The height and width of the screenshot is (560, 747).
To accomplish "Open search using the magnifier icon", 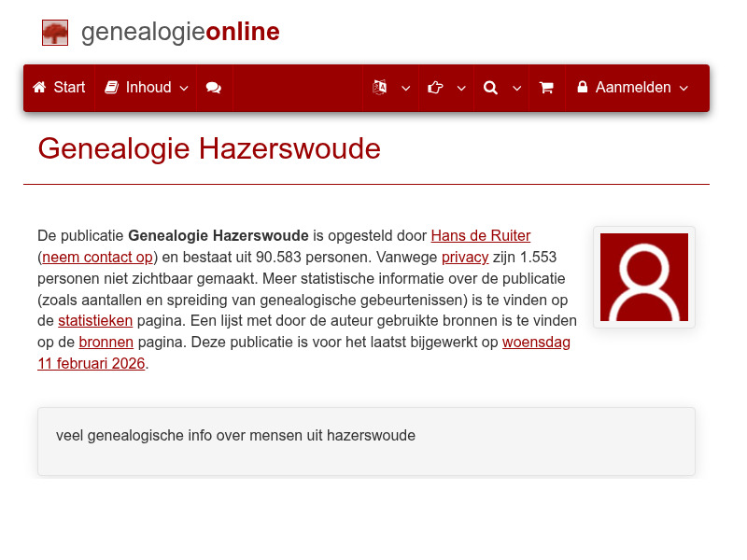I will coord(490,88).
